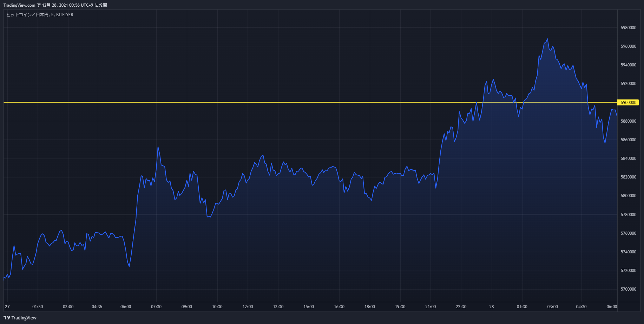The width and height of the screenshot is (644, 324).
Task: Click the 03:00 label after date 27
Action: tap(68, 307)
